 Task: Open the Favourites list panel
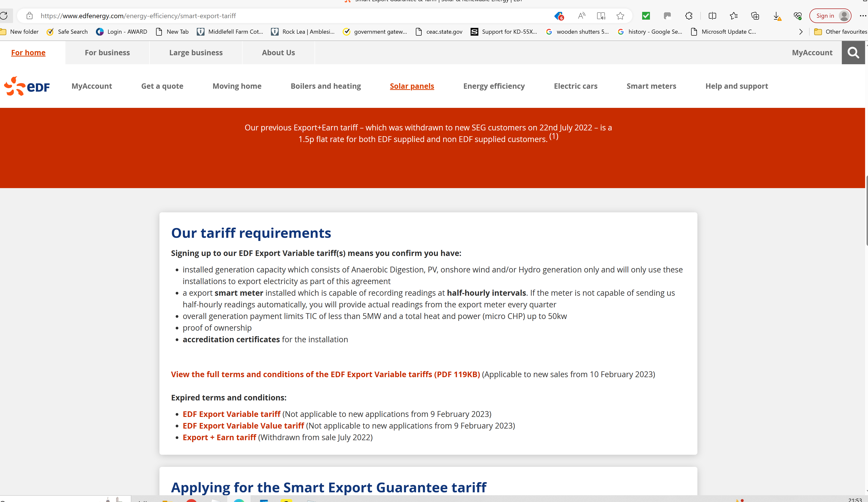734,16
